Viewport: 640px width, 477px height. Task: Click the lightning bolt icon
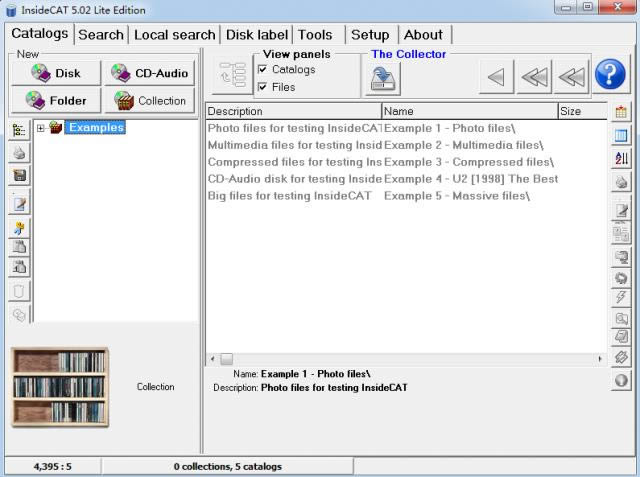[x=621, y=297]
